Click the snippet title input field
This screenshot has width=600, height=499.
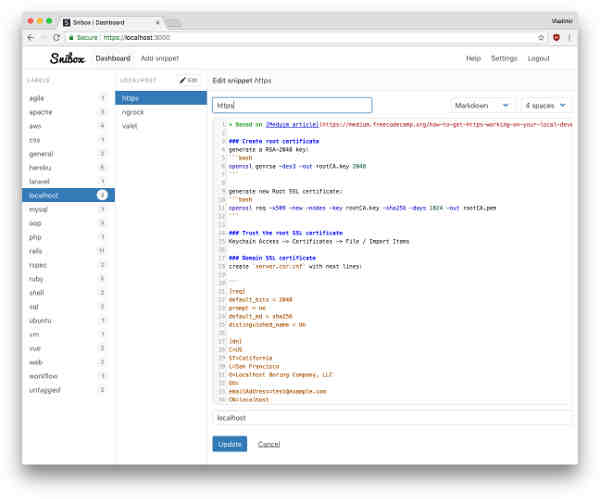(292, 105)
